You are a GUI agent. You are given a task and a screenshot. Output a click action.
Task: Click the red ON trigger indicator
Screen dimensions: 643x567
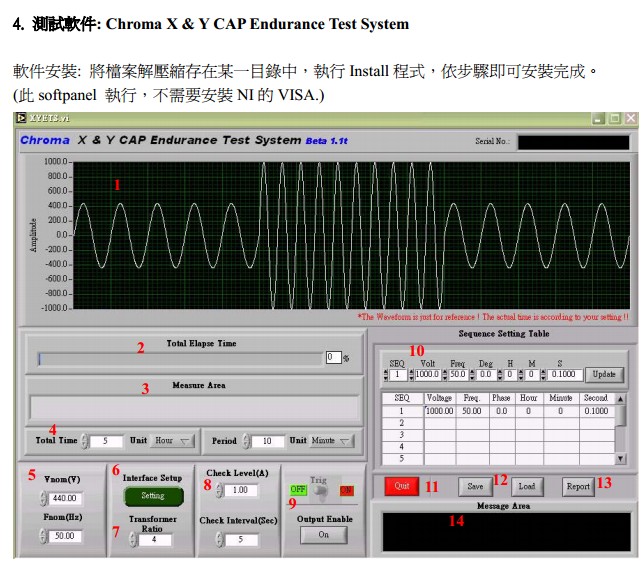pyautogui.click(x=347, y=490)
